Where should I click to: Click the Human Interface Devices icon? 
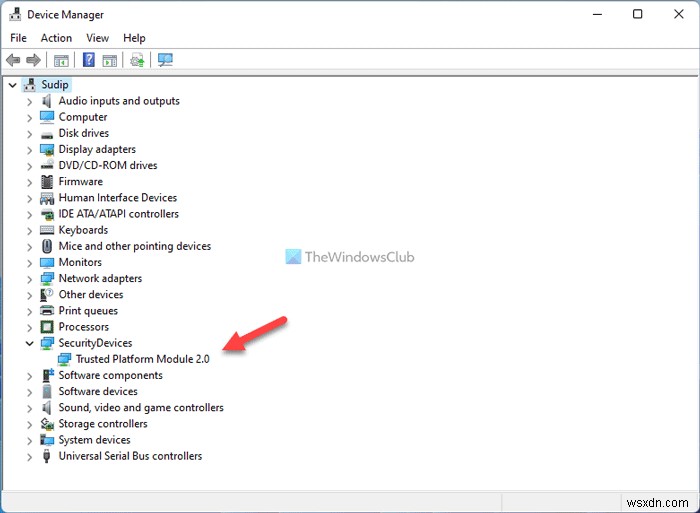[47, 198]
